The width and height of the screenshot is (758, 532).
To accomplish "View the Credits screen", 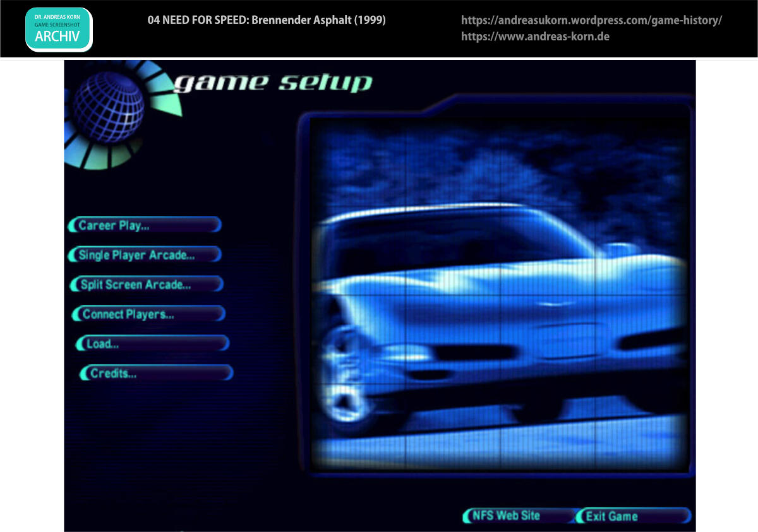I will 156,374.
